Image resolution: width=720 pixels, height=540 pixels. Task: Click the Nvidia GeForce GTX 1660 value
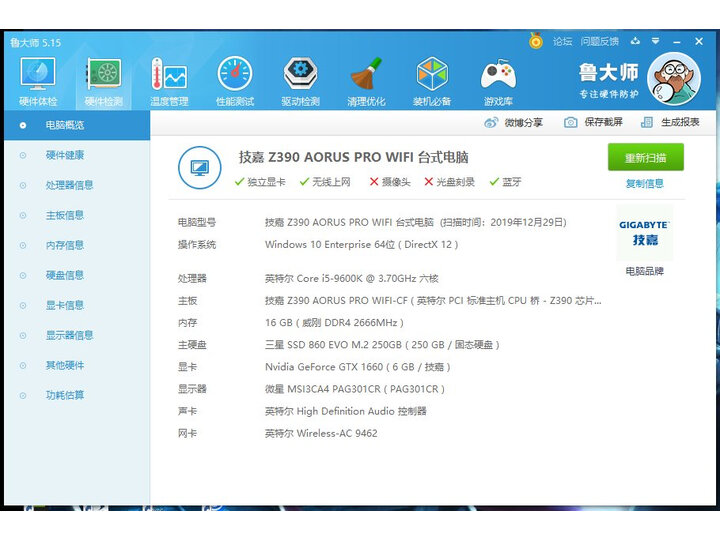click(x=358, y=367)
